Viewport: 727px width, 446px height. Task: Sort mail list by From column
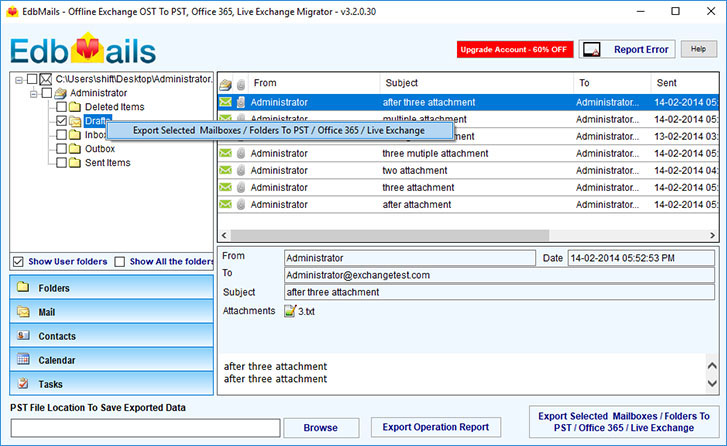coord(314,83)
